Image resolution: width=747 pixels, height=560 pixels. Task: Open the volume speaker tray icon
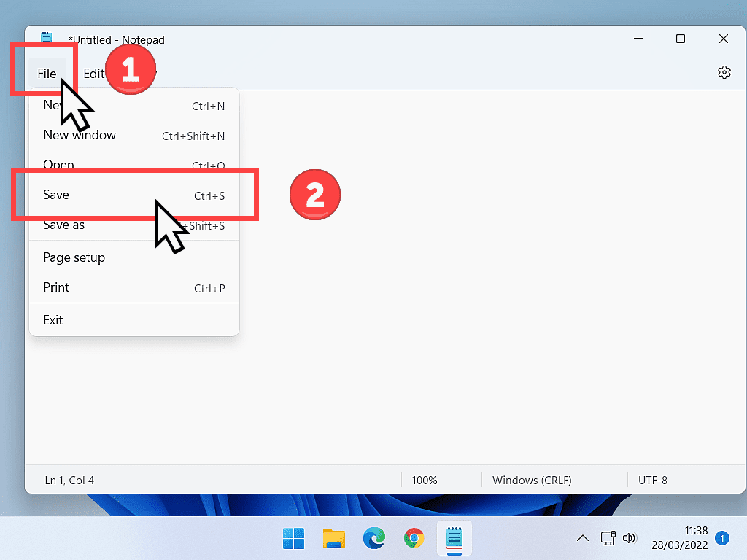click(630, 539)
